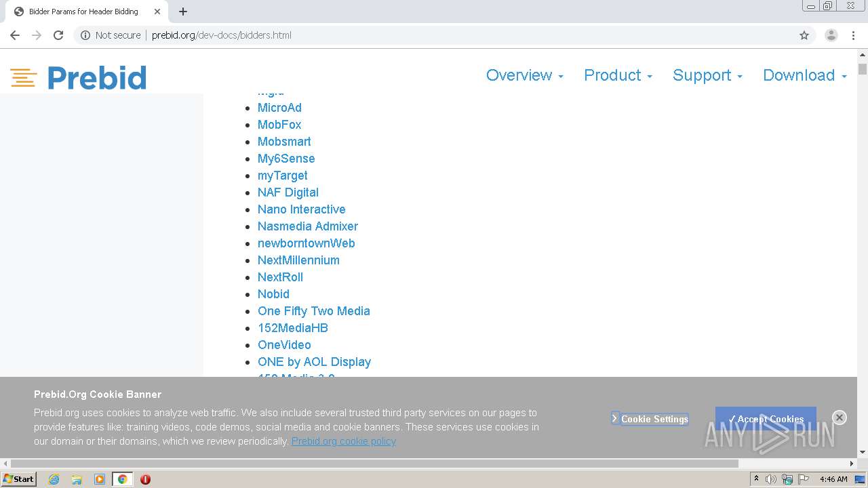The height and width of the screenshot is (488, 868).
Task: Open Windows Explorer folder from the taskbar
Action: [x=77, y=479]
